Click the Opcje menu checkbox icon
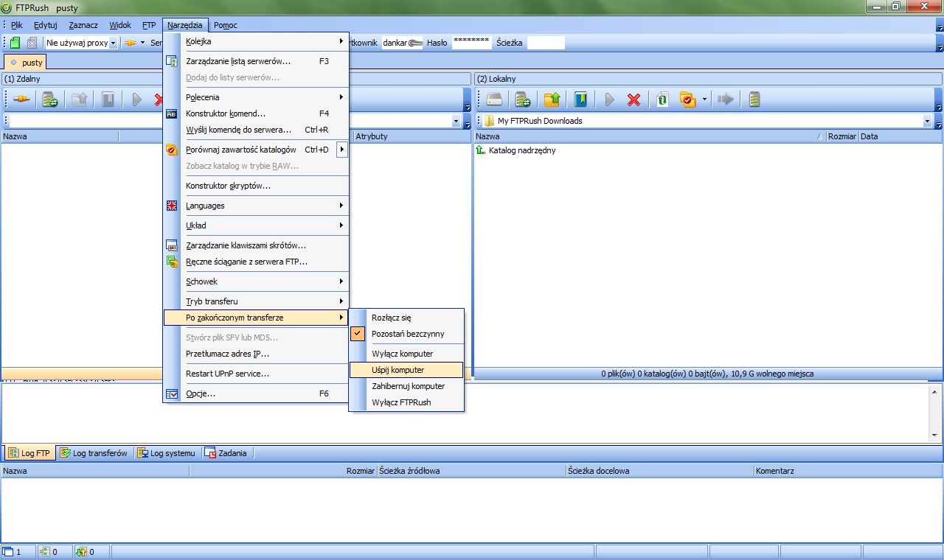This screenshot has width=944, height=560. point(172,393)
